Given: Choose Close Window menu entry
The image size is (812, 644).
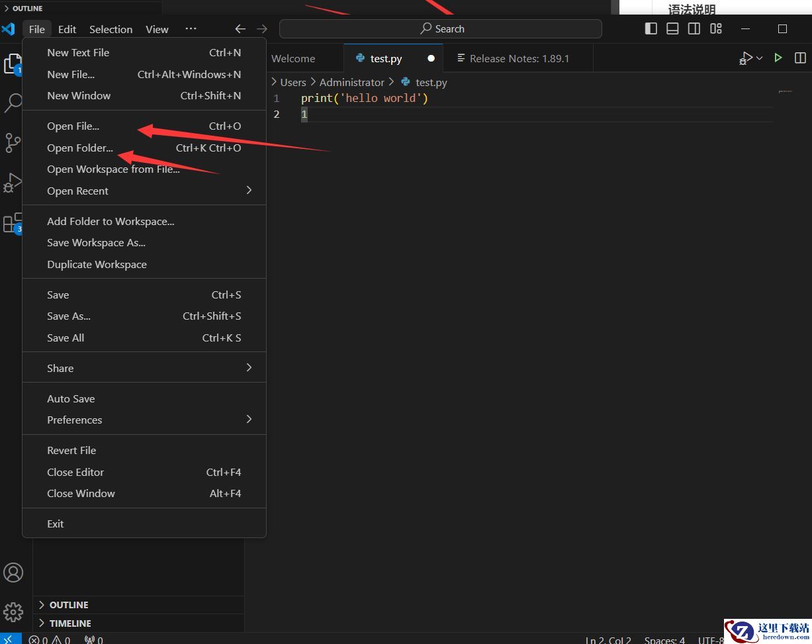Looking at the screenshot, I should pos(144,494).
